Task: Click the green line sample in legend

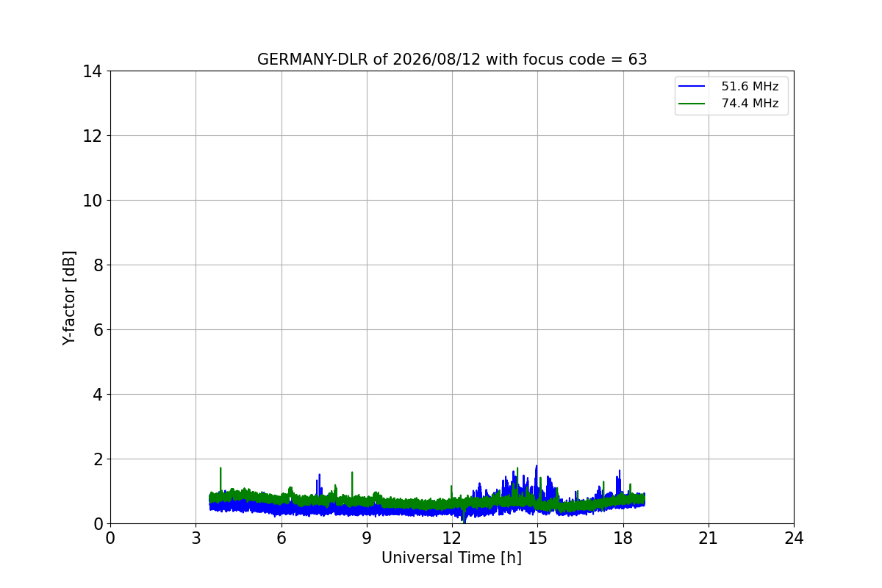Action: click(692, 104)
